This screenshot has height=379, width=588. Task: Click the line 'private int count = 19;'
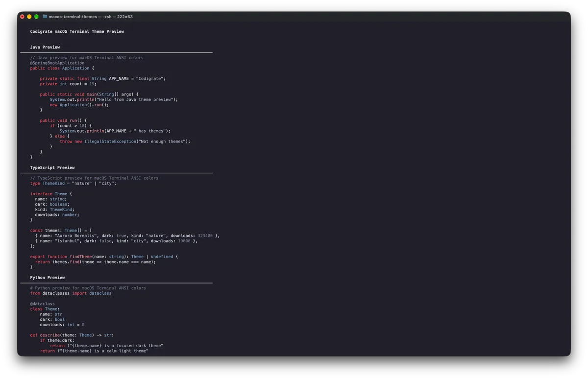[x=69, y=84]
